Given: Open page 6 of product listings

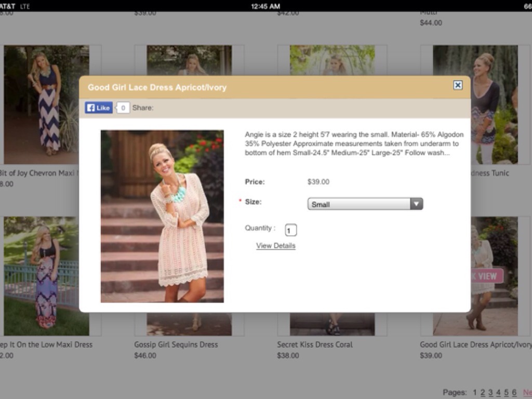Looking at the screenshot, I should click(514, 392).
